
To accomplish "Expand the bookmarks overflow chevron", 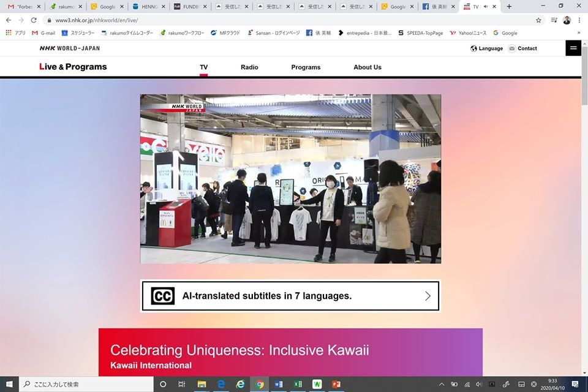I will point(579,33).
